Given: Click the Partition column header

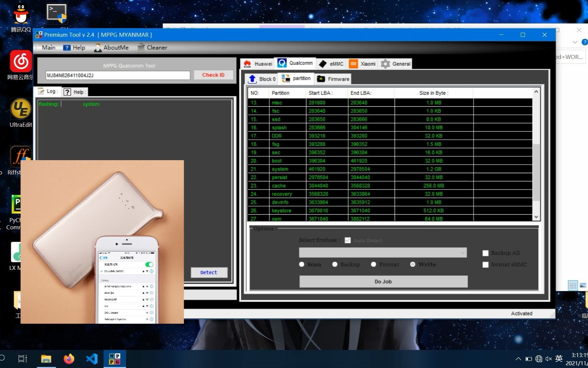Looking at the screenshot, I should click(x=287, y=93).
